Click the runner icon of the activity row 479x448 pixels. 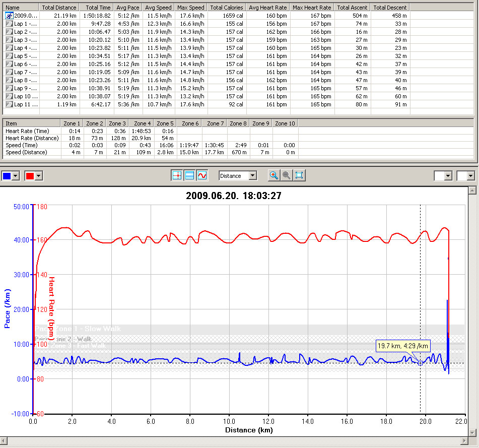9,16
